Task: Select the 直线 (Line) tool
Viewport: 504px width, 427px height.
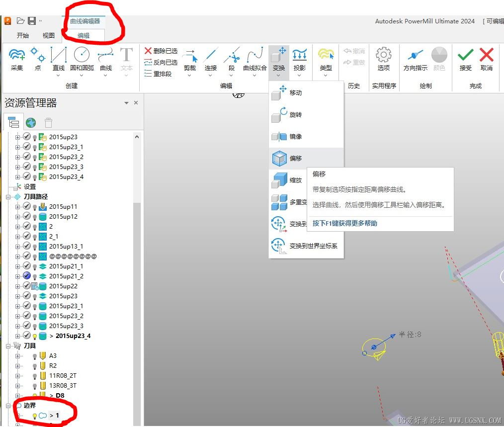Action: 59,59
